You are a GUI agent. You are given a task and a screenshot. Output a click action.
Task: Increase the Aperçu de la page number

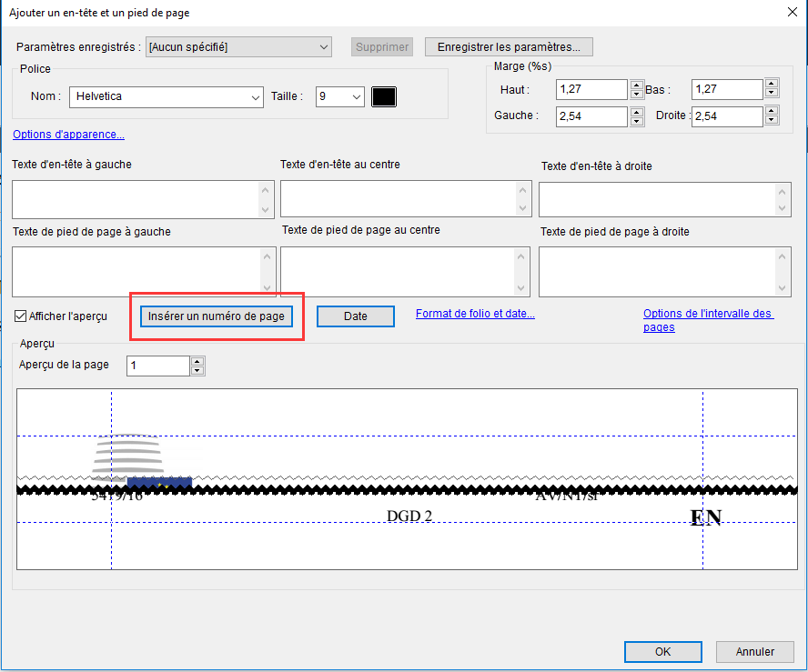(x=197, y=361)
